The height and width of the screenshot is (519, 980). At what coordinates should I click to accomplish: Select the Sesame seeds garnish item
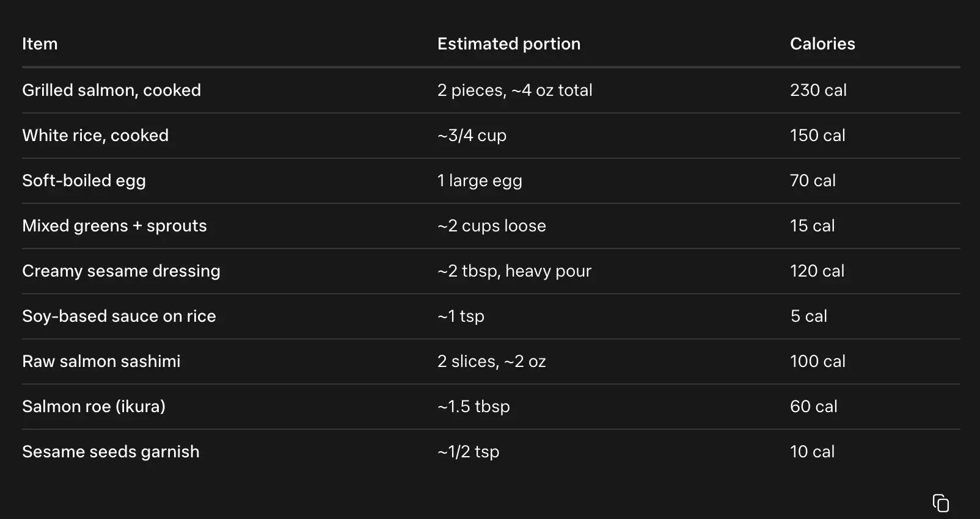coord(111,452)
